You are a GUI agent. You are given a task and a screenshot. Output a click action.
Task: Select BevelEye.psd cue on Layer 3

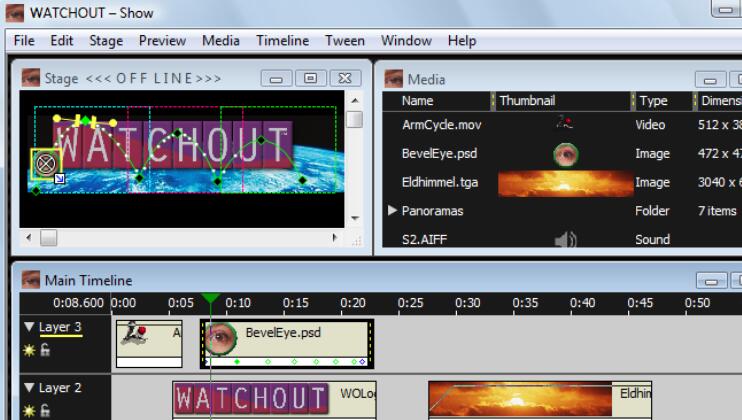(x=287, y=344)
